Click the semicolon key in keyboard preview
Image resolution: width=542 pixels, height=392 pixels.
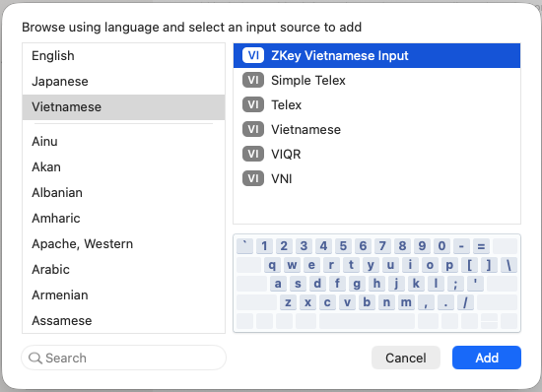(455, 284)
